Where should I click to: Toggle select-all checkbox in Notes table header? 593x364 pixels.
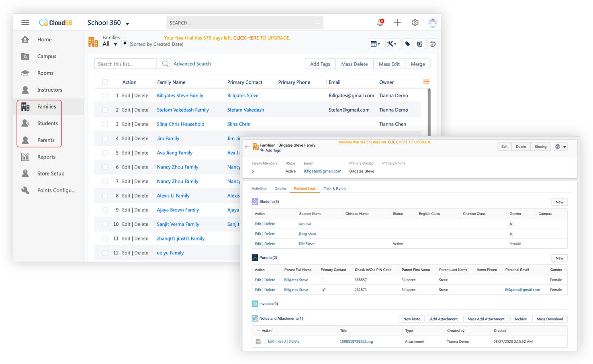coord(258,331)
